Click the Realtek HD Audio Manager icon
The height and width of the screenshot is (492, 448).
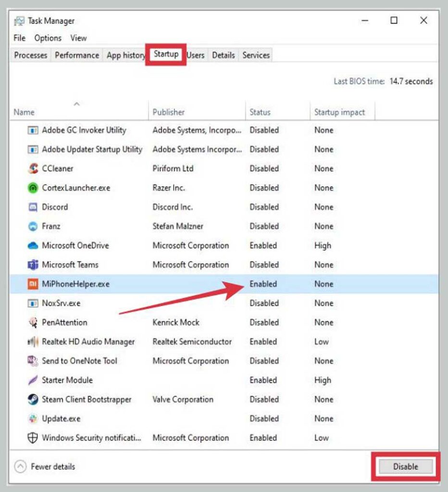coord(32,342)
